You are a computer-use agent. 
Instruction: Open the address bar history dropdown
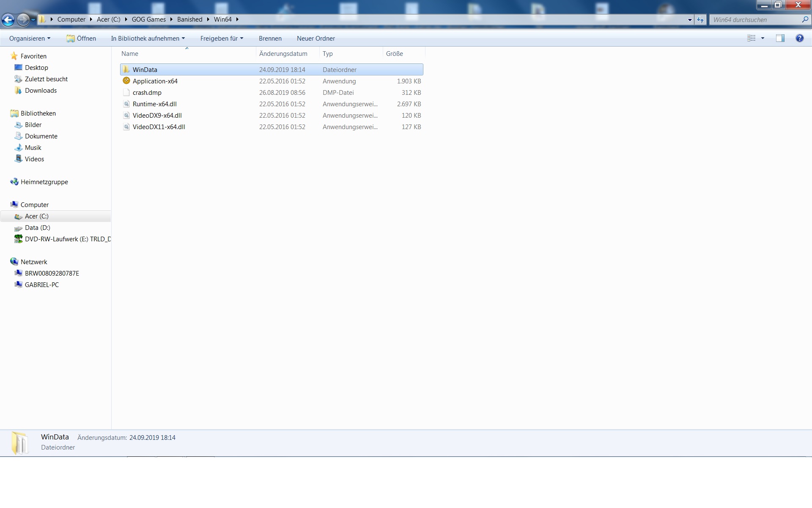[x=690, y=19]
